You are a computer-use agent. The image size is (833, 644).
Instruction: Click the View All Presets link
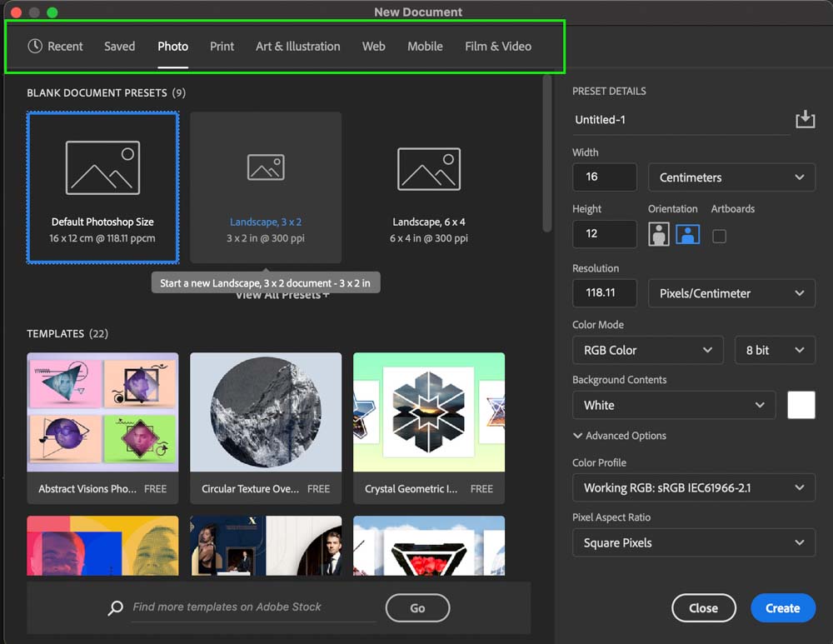click(282, 296)
